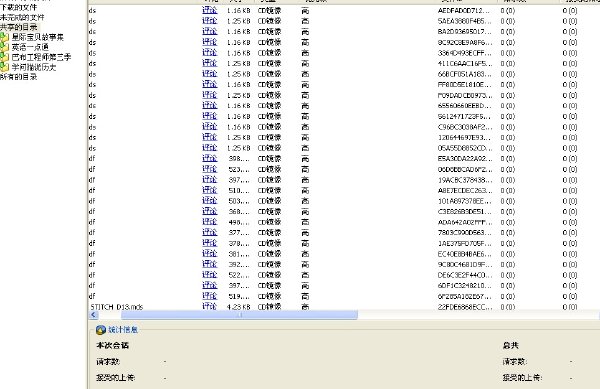Click the 398... size cell
This screenshot has width=600, height=389.
point(239,158)
